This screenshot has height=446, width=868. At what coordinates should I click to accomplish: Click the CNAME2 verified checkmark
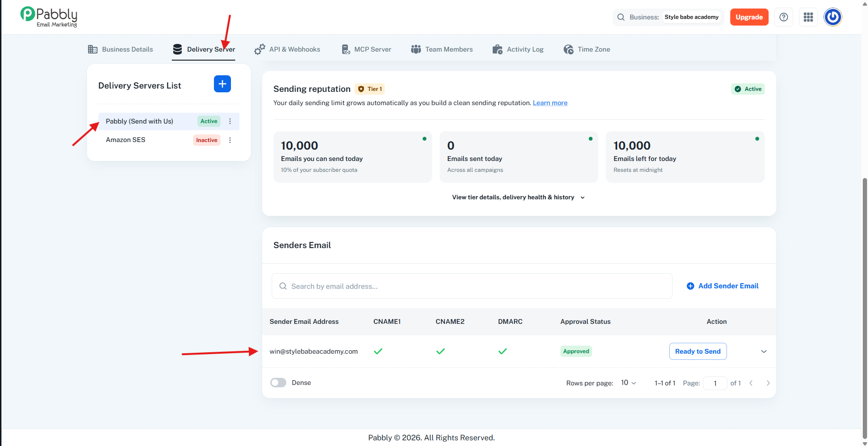coord(441,351)
